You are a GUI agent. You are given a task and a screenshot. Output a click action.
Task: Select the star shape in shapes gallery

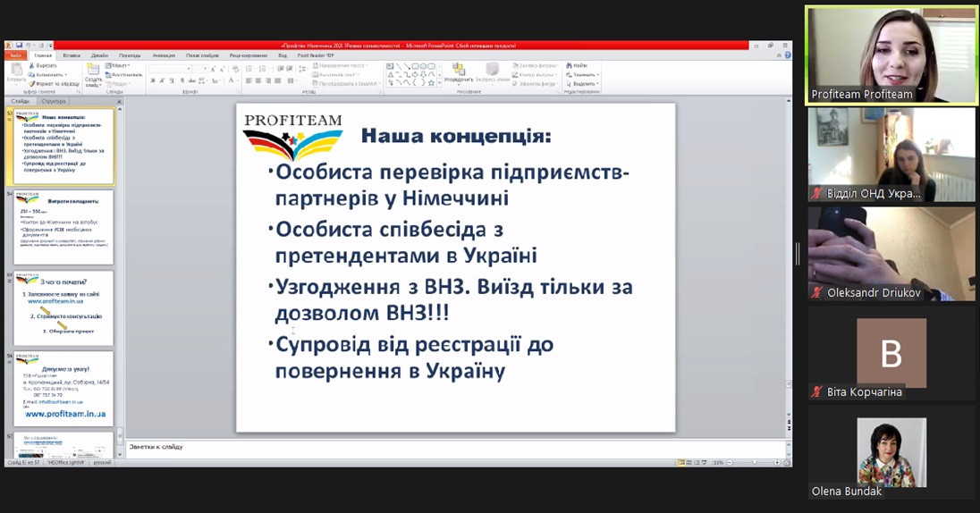(x=431, y=82)
